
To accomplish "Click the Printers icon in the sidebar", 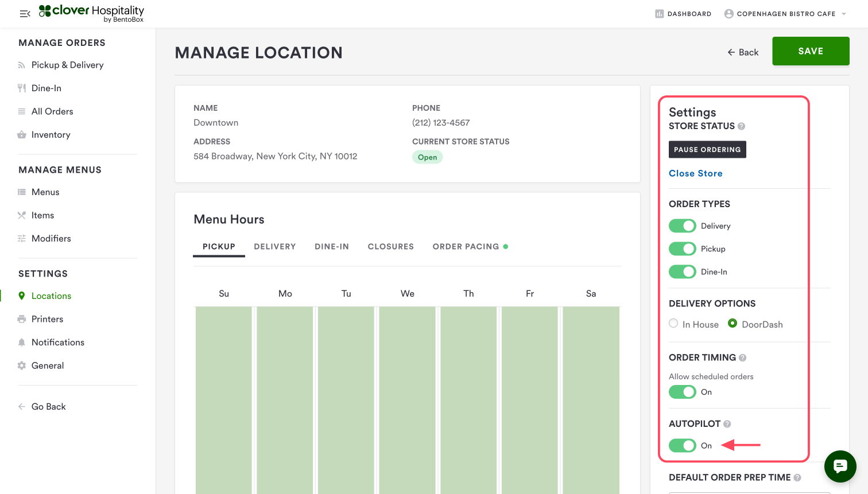I will tap(22, 319).
